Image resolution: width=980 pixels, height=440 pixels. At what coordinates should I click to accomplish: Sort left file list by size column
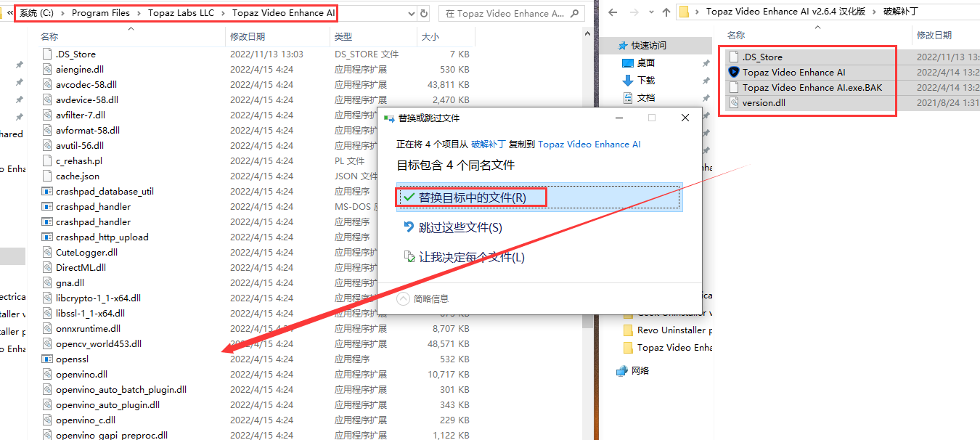430,36
